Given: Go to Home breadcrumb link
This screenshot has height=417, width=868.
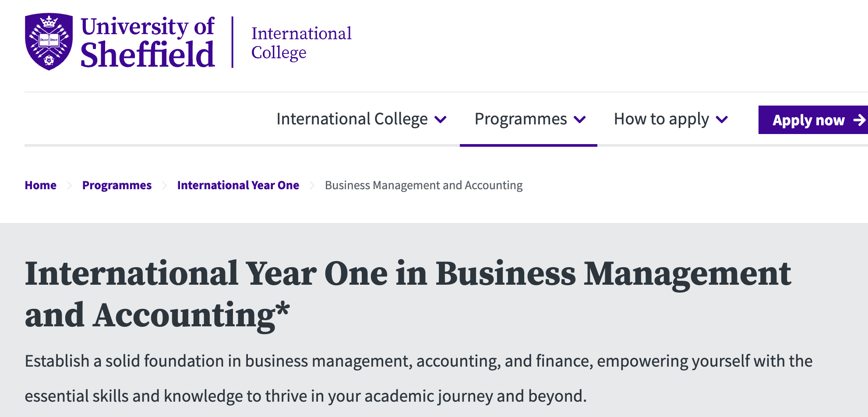Looking at the screenshot, I should [40, 185].
